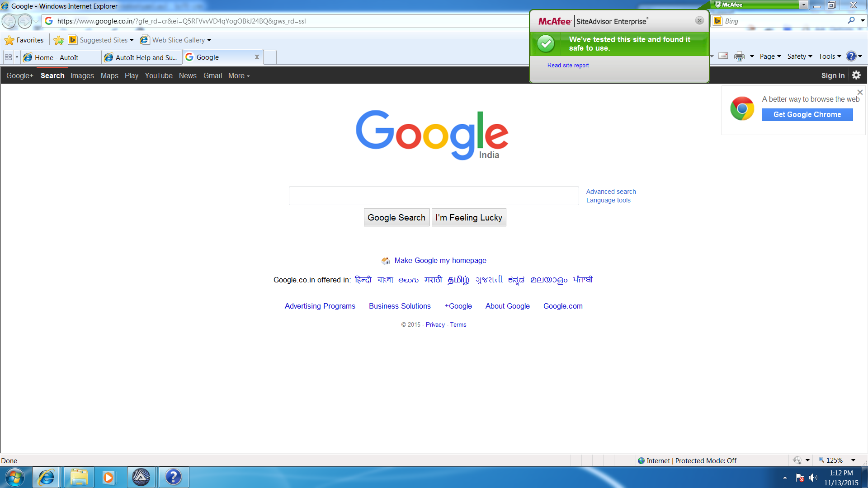Open the Advanced search link
Screen dimensions: 868x488
[x=611, y=192]
